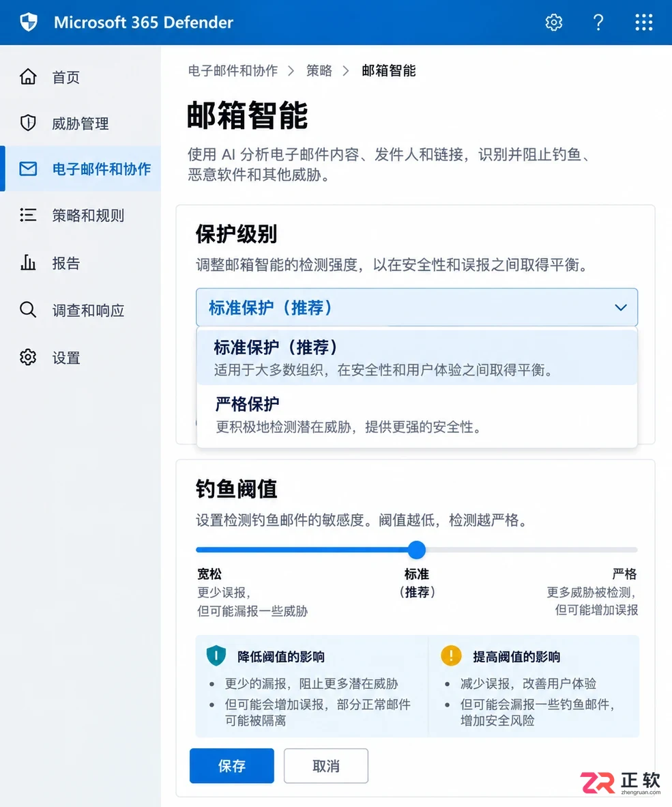Screen dimensions: 672x807
Task: Open 设置 in the sidebar
Action: coord(81,357)
